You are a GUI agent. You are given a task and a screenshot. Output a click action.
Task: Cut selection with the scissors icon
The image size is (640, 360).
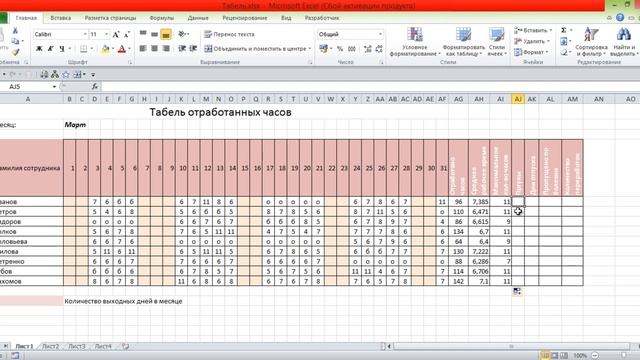15,31
